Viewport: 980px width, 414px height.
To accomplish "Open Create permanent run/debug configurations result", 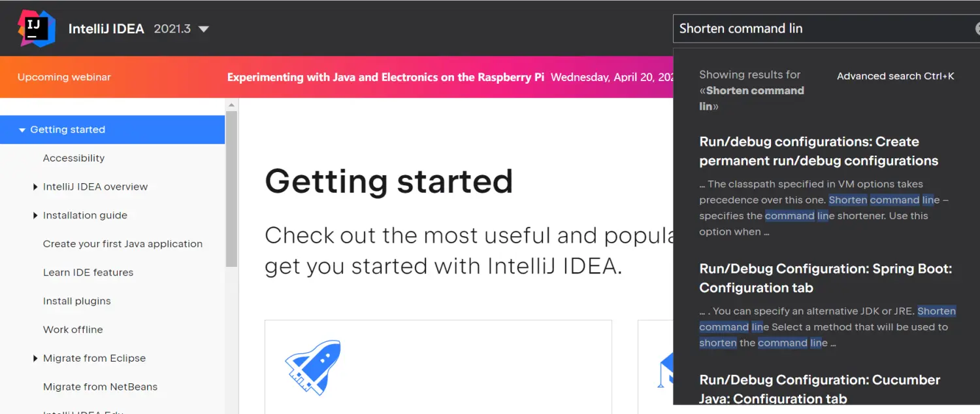I will point(818,151).
